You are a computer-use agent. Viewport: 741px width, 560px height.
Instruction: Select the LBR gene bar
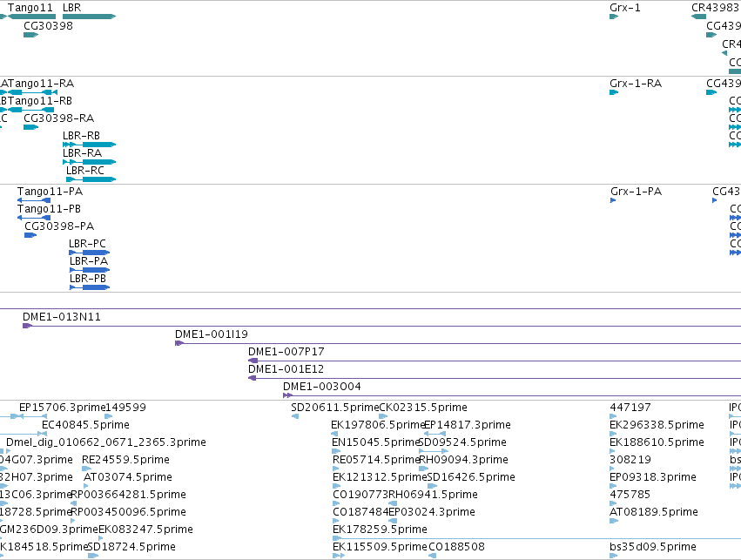(x=90, y=17)
